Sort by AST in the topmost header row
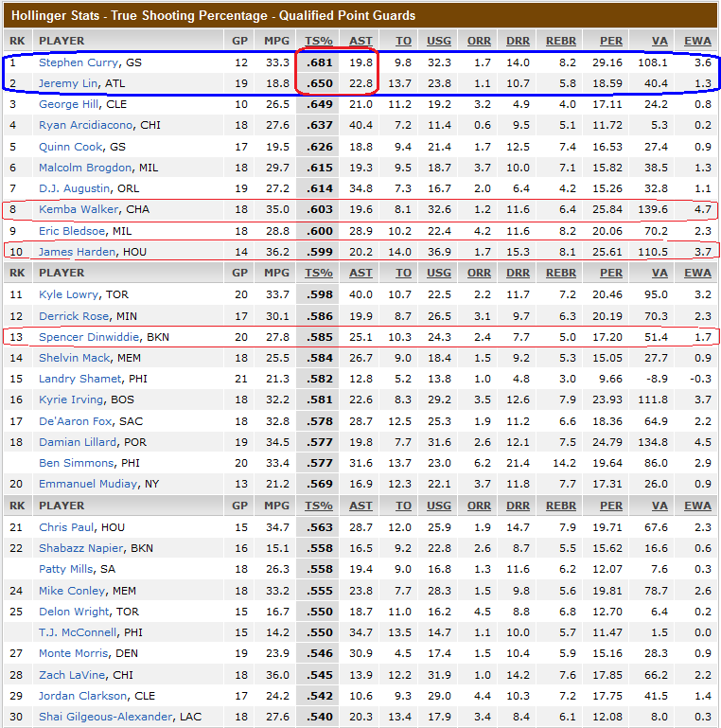 360,41
